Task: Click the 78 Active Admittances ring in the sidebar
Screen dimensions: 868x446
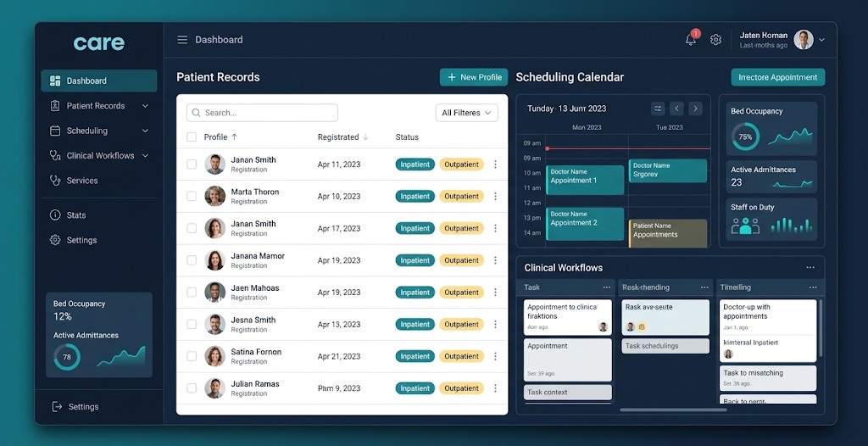Action: point(67,357)
